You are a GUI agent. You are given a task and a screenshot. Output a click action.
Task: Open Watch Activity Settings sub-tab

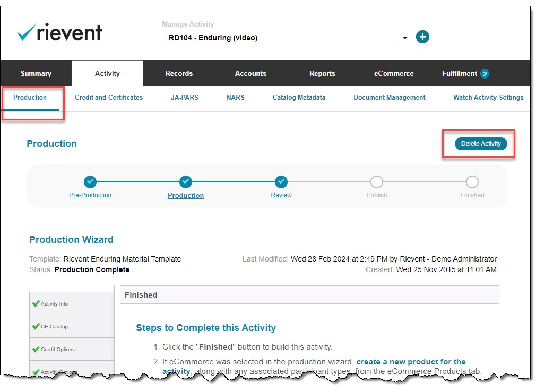tap(488, 98)
